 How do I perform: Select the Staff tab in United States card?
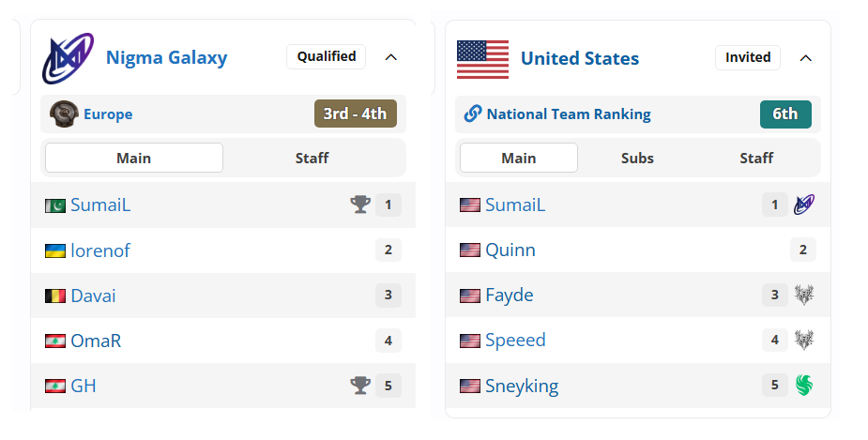point(756,159)
